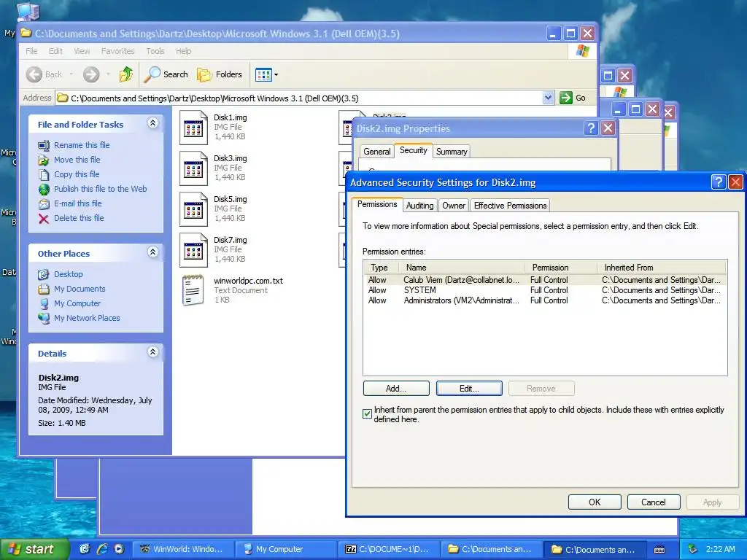
Task: Open the Back button history dropdown arrow
Action: [x=71, y=74]
